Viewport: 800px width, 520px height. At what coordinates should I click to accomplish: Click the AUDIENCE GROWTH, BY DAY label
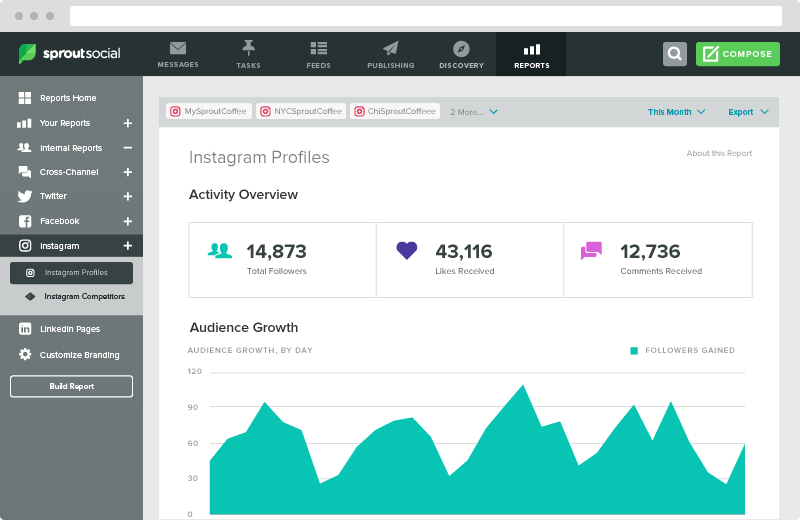pos(250,350)
